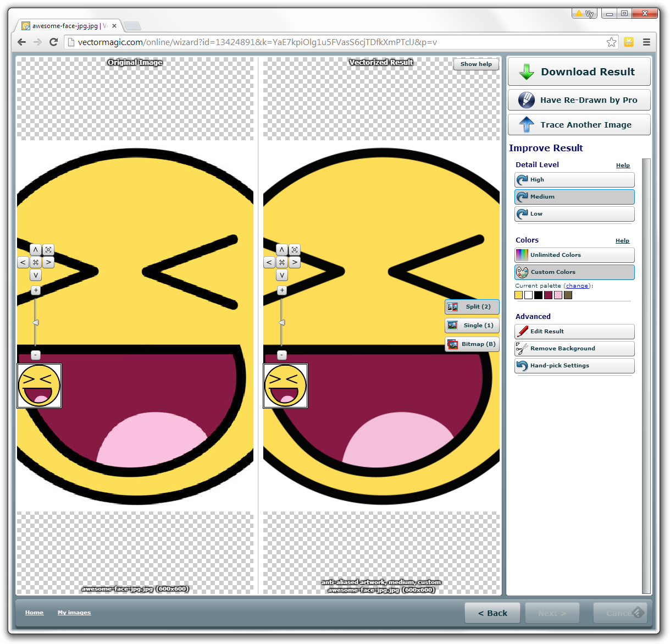Image resolution: width=670 pixels, height=644 pixels.
Task: Open the Chrome menu
Action: 646,42
